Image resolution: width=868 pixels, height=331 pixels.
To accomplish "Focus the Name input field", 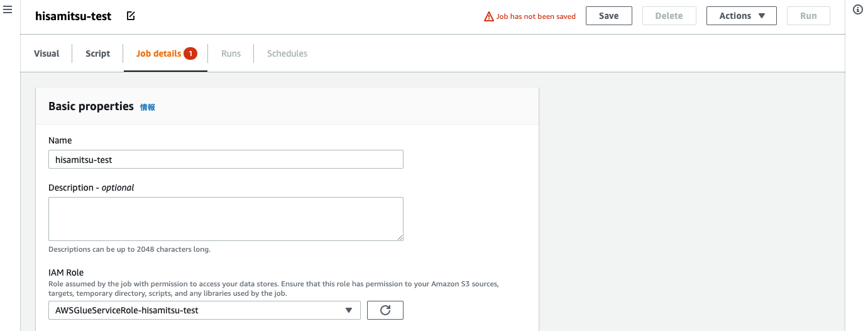I will point(226,159).
